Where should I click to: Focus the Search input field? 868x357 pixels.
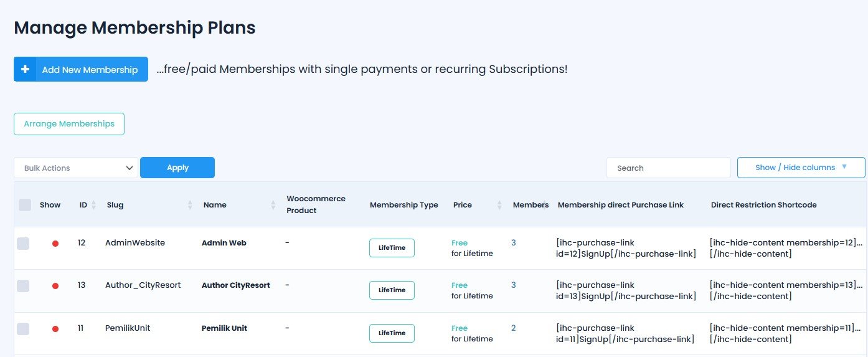pyautogui.click(x=668, y=168)
